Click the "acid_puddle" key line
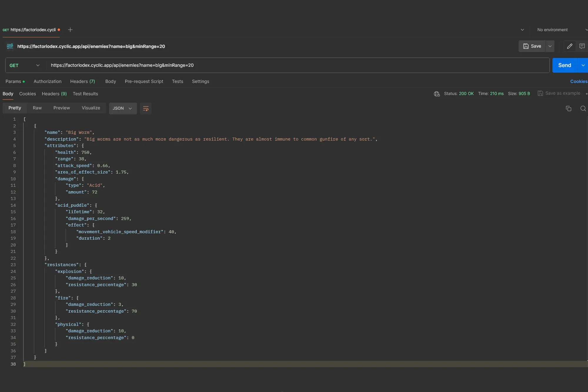588x392 pixels. (76, 205)
